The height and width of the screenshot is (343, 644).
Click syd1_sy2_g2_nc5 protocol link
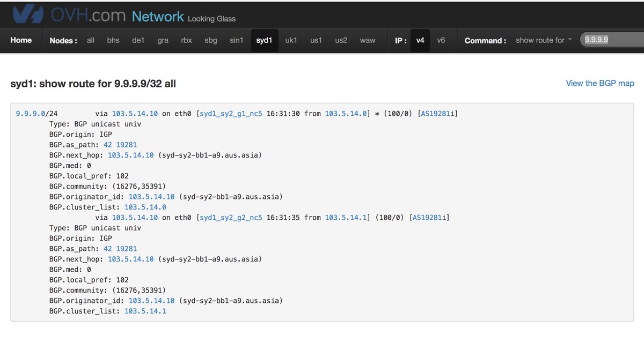231,218
